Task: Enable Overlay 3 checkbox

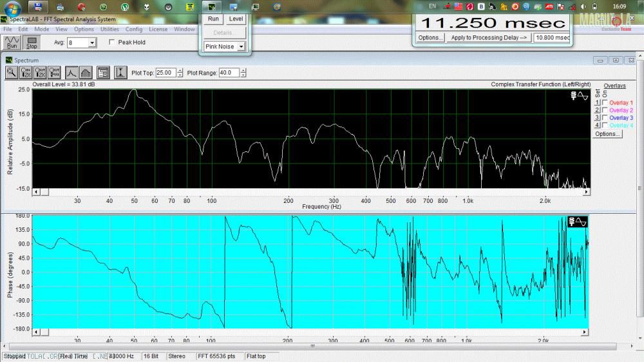Action: 605,118
